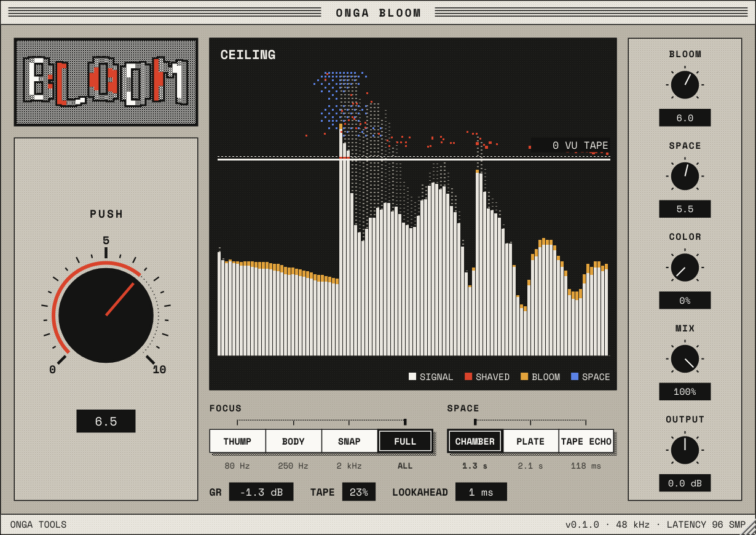Switch space type to PLATE
This screenshot has height=535, width=756.
(530, 441)
